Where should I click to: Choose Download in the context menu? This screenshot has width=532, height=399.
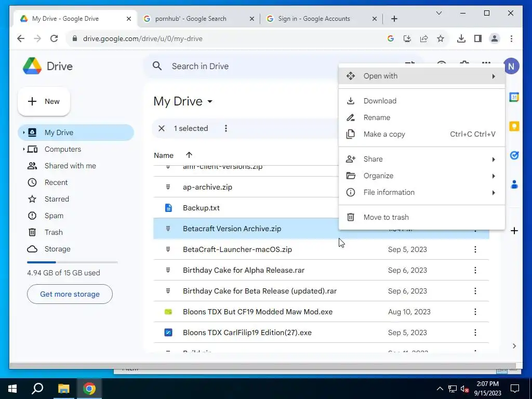pyautogui.click(x=422, y=101)
